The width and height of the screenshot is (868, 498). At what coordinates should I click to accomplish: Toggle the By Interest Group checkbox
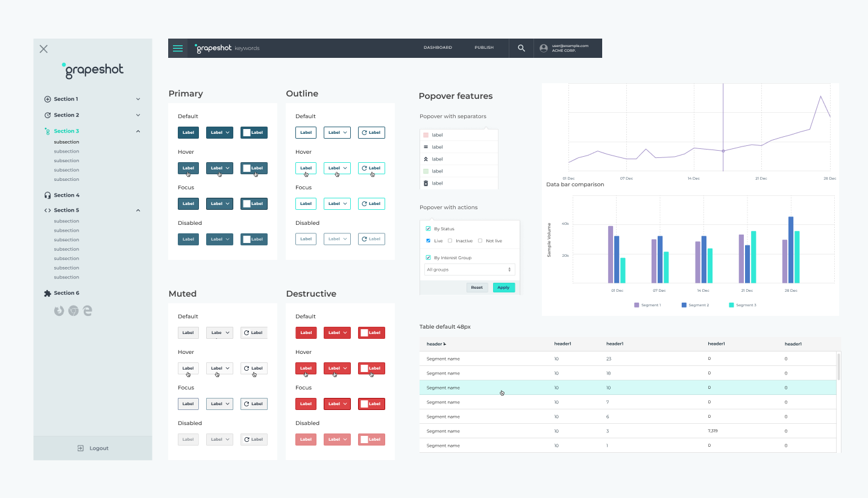428,257
